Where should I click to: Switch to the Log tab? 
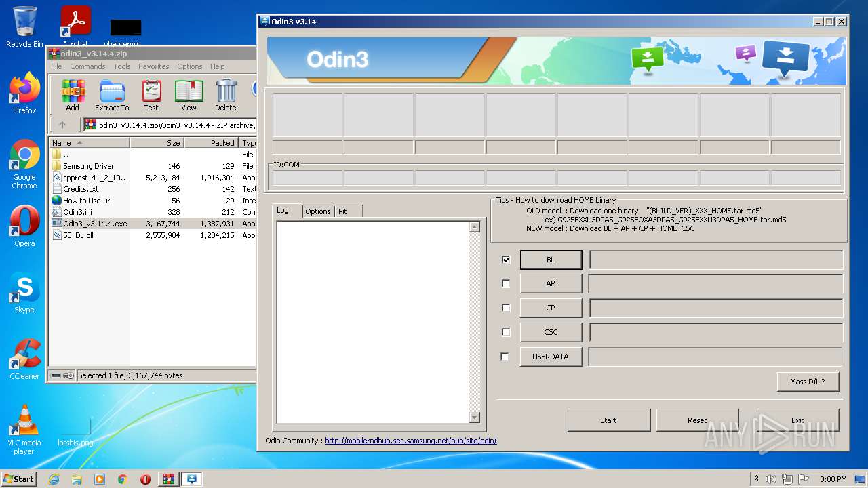tap(286, 211)
